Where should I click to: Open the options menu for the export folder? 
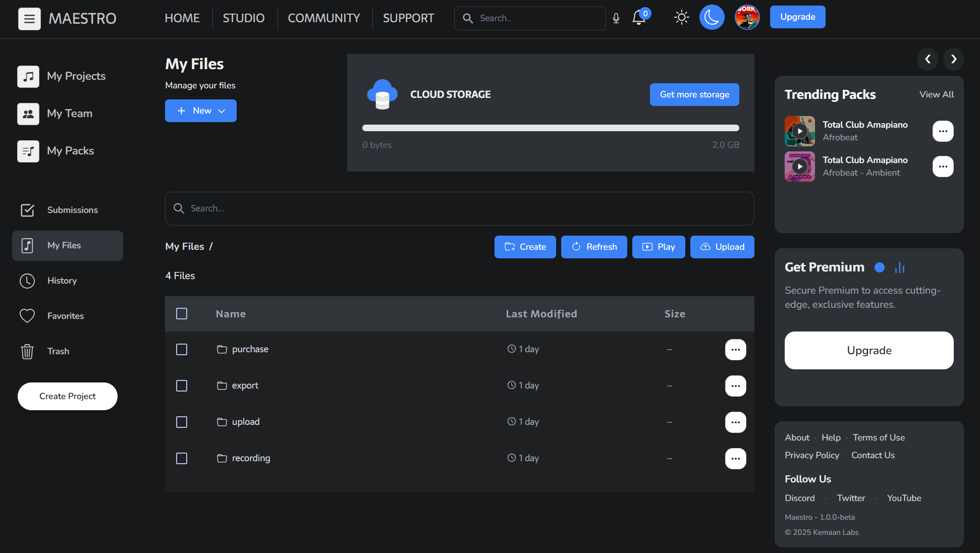[735, 386]
